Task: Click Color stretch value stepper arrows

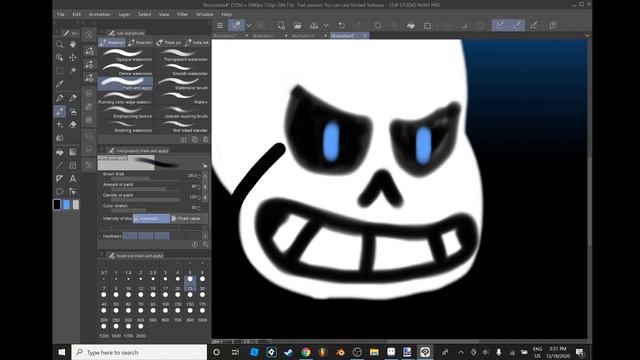Action: pyautogui.click(x=200, y=208)
